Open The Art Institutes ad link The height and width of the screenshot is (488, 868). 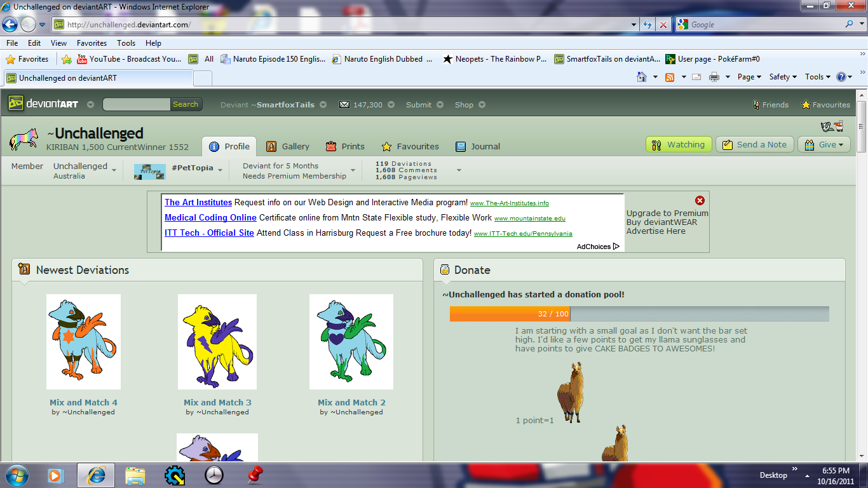pyautogui.click(x=198, y=203)
